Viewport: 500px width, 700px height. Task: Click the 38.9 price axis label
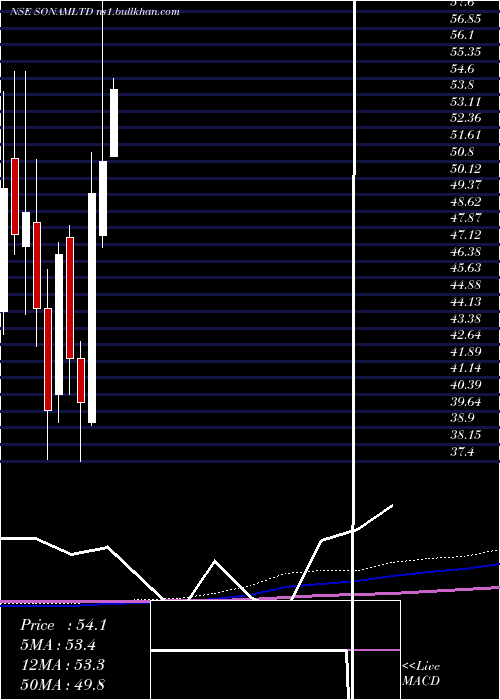click(462, 418)
